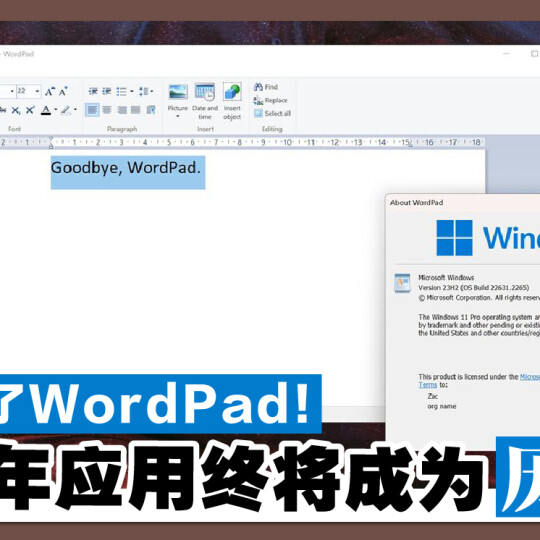The width and height of the screenshot is (540, 540).
Task: Click Find in the Editing group
Action: (x=266, y=87)
